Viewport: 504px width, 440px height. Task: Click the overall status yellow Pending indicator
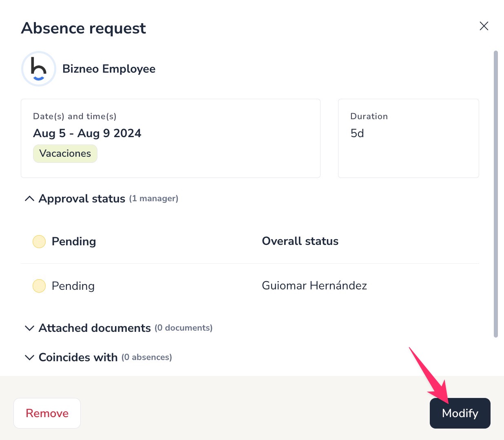[x=39, y=242]
